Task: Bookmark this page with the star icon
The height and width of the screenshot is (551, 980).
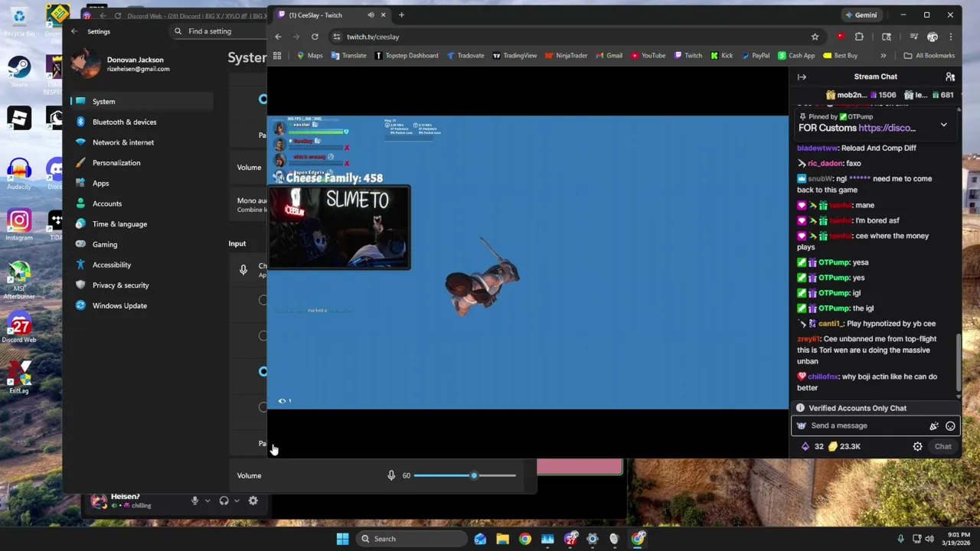Action: (815, 37)
